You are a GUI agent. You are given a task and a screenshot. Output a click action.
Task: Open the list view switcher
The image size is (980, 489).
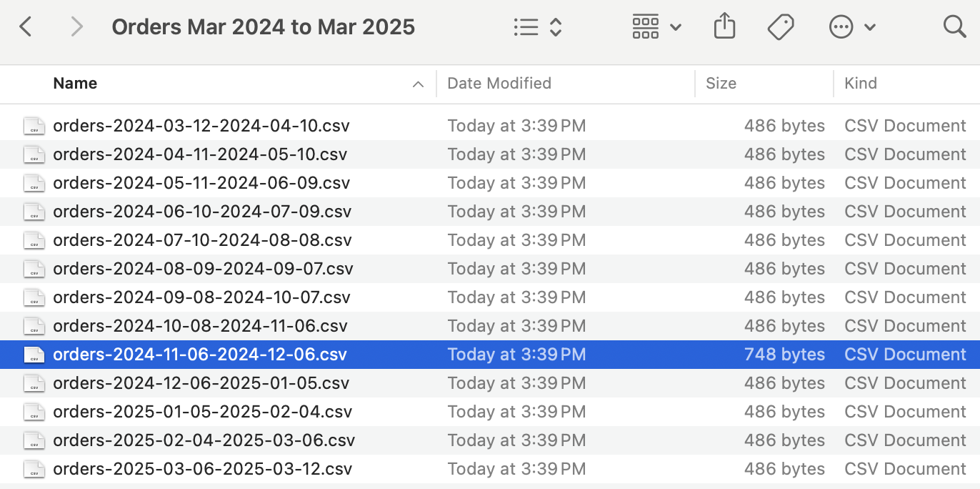[x=538, y=27]
